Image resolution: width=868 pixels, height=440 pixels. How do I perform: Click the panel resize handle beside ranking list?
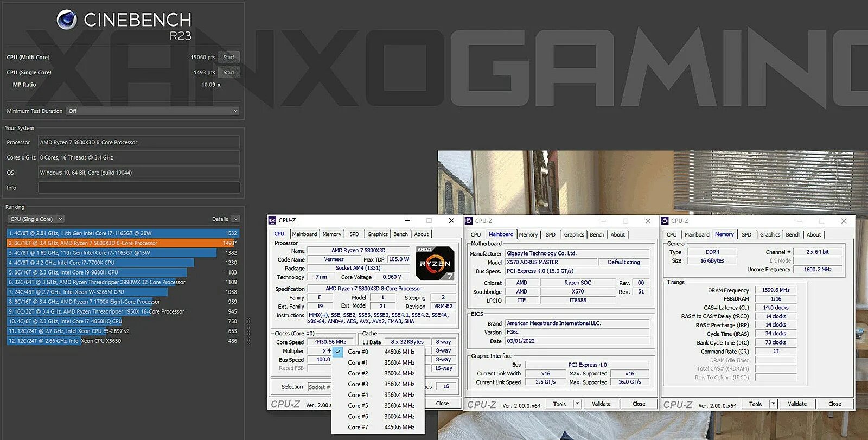tap(249, 331)
